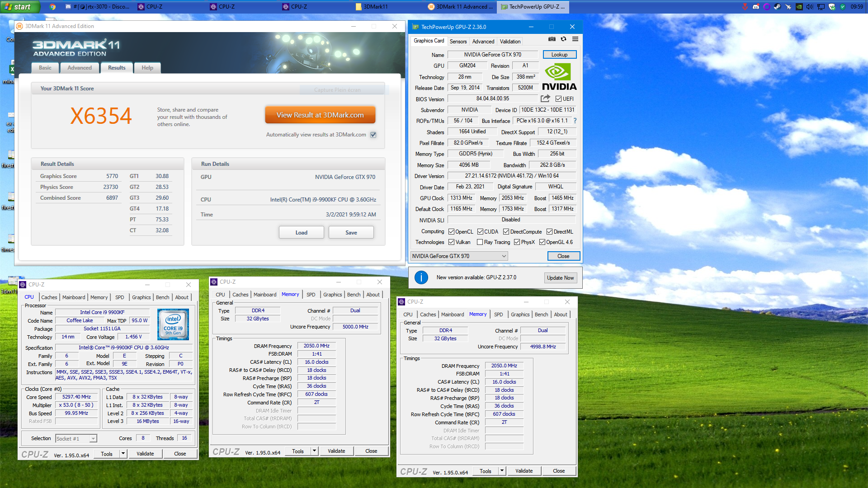The image size is (868, 488).
Task: Switch to Sensors tab in GPU-Z
Action: click(x=458, y=42)
